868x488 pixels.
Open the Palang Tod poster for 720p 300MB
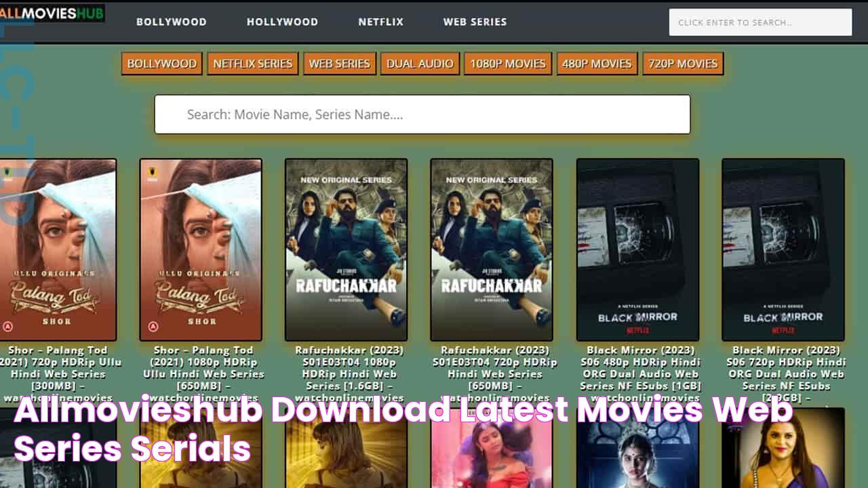[58, 249]
